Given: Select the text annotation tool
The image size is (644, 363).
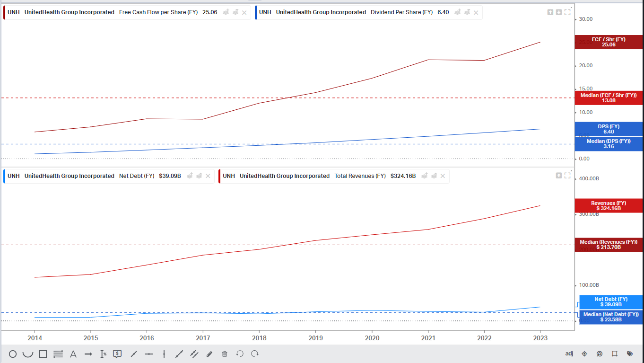Looking at the screenshot, I should 73,354.
